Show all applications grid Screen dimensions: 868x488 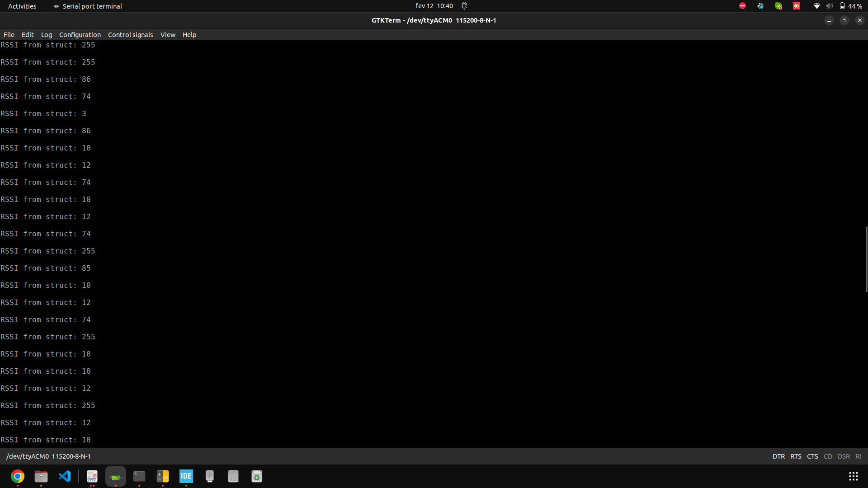coord(853,476)
